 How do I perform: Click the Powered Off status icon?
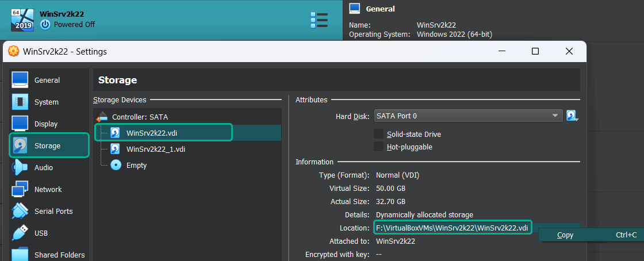coord(45,25)
